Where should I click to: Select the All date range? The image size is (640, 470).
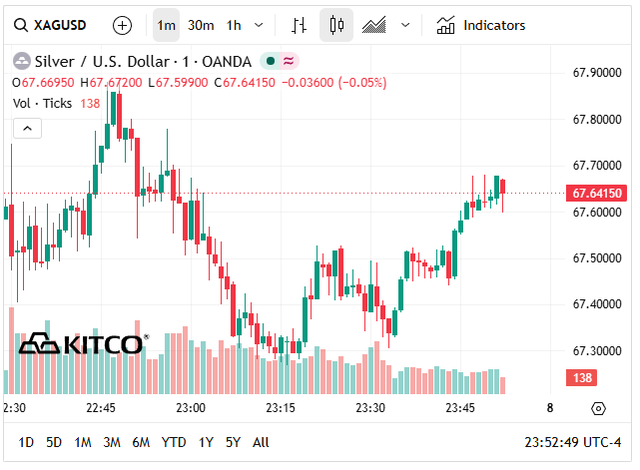pos(261,442)
